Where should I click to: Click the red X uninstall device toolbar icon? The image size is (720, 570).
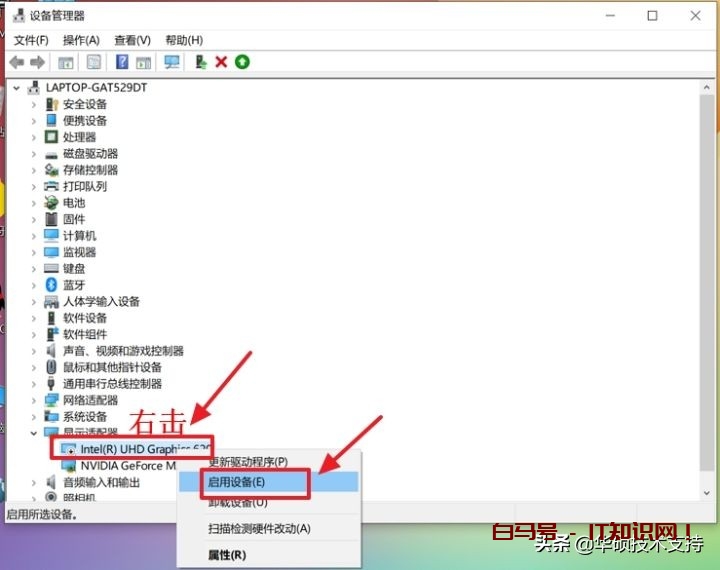(221, 62)
